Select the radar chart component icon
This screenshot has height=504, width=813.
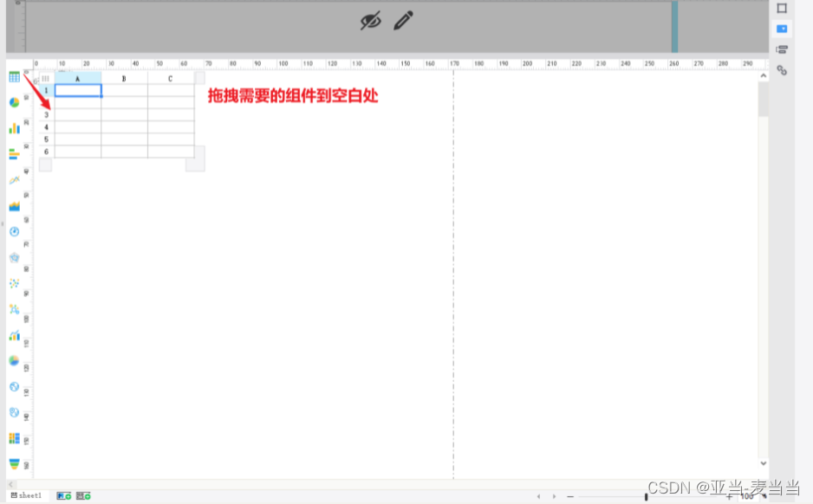[14, 257]
